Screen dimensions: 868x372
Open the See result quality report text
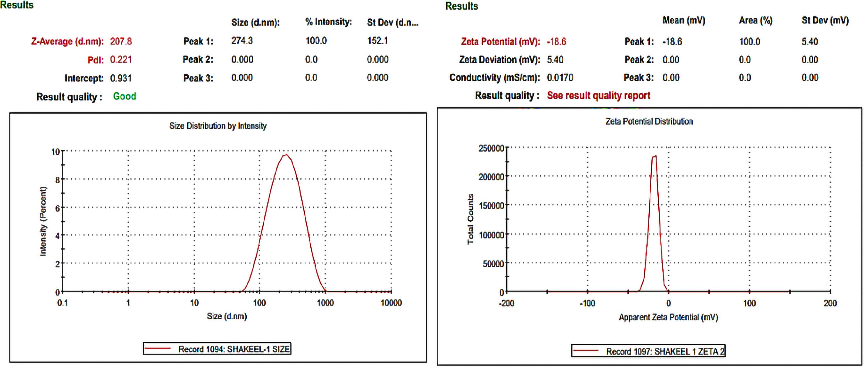click(598, 95)
